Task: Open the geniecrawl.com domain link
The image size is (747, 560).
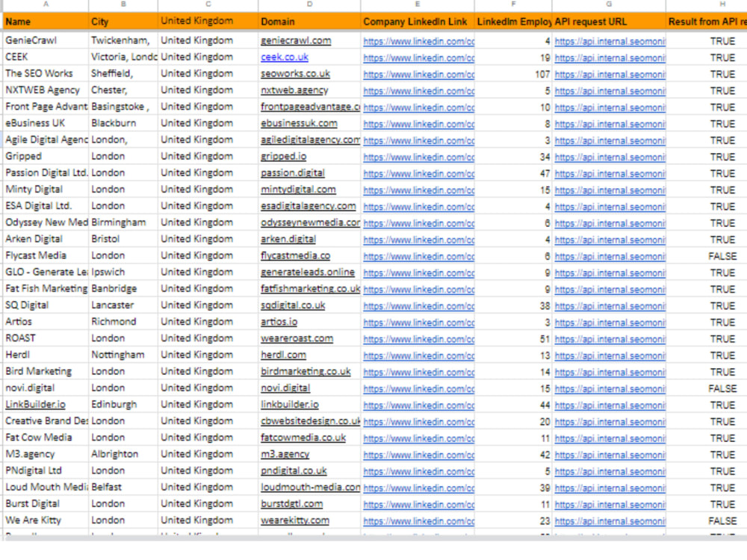Action: pyautogui.click(x=296, y=41)
